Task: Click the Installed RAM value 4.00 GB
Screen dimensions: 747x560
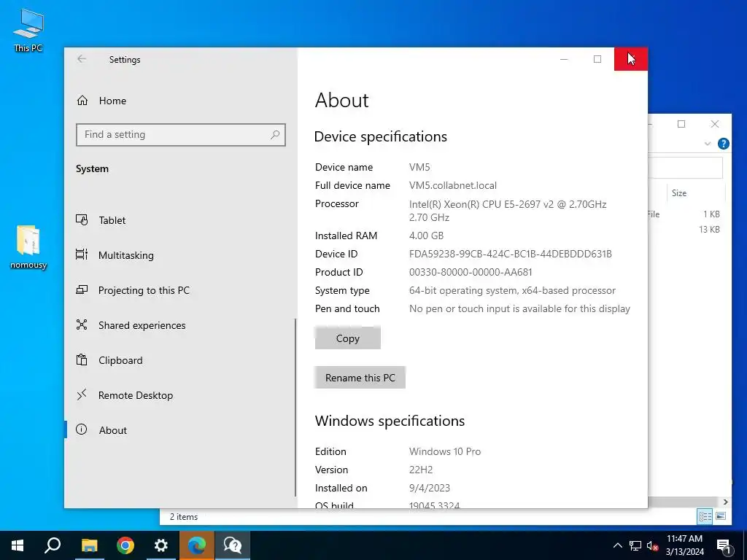Action: click(x=426, y=236)
